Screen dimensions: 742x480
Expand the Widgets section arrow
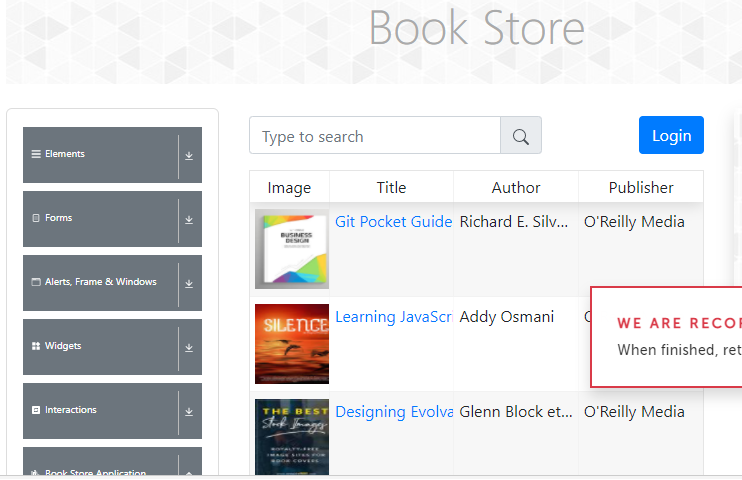point(189,347)
